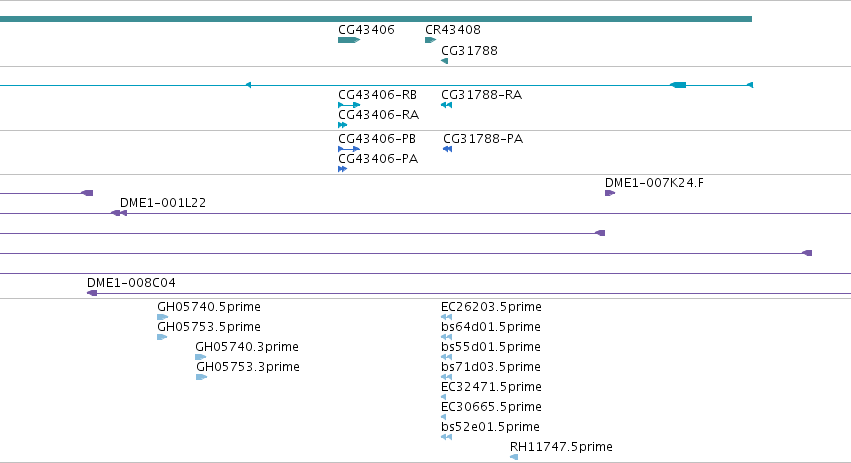
Task: Select the GH05753.5prime EST label
Action: point(209,327)
